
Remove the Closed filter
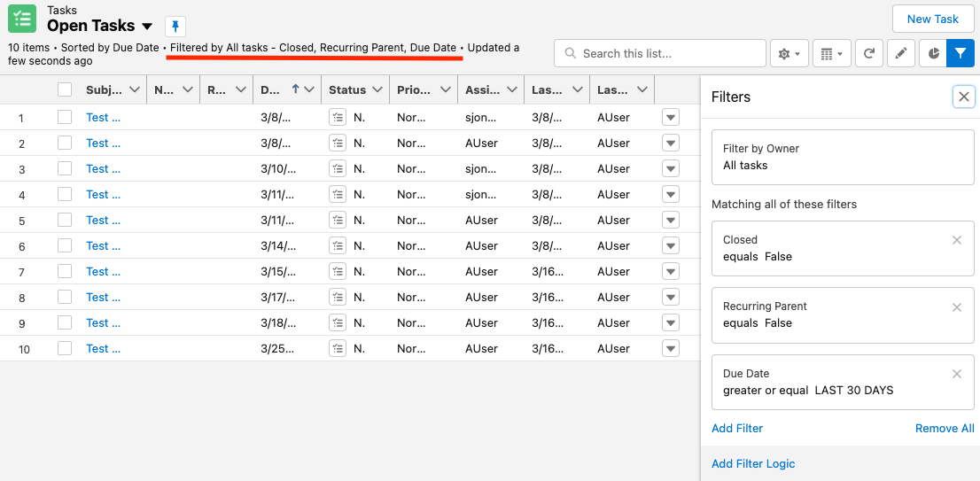[x=956, y=240]
